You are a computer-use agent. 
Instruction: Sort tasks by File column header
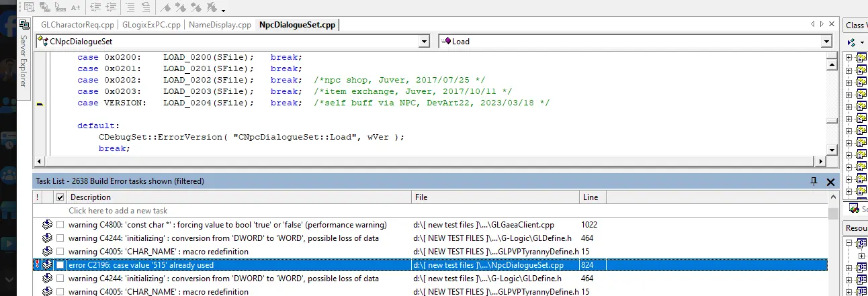pos(495,197)
